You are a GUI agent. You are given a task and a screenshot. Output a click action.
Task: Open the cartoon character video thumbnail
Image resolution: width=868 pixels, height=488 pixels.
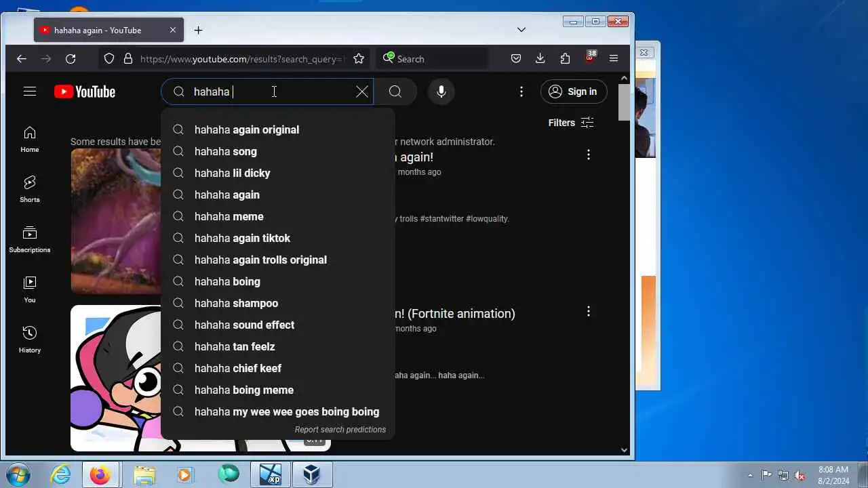[116, 378]
